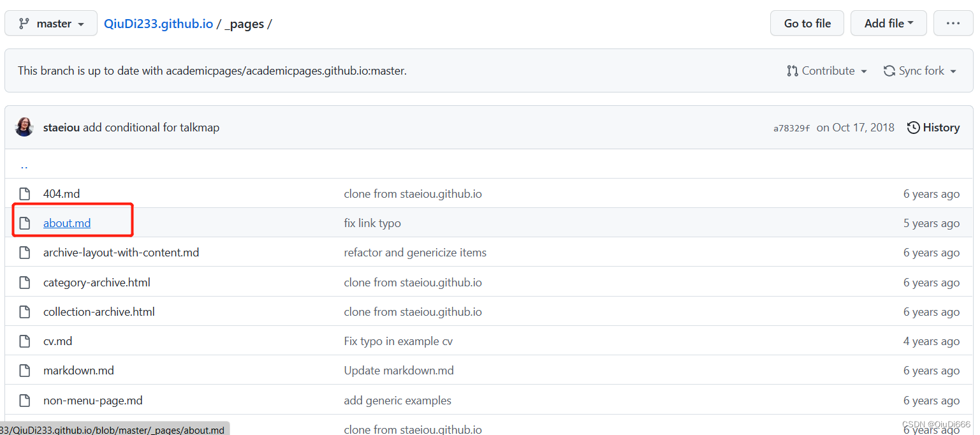
Task: Click 6 years ago timestamp for markdown.md
Action: pos(932,371)
